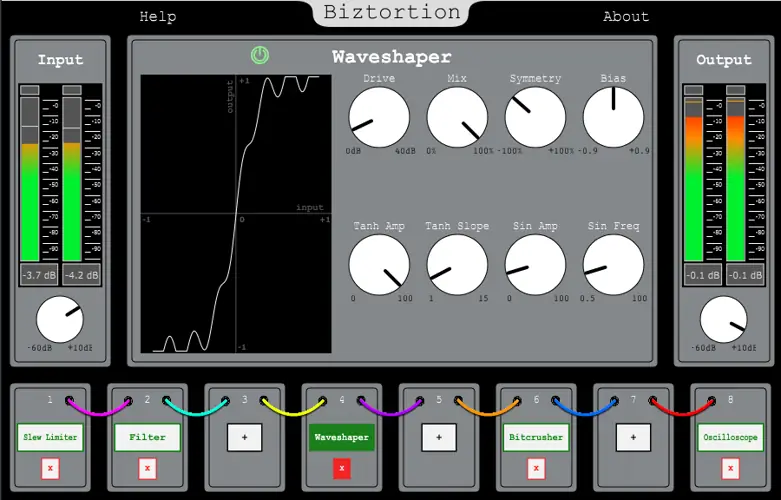
Task: Select the Slew Limiter module in slot 1
Action: [x=49, y=437]
